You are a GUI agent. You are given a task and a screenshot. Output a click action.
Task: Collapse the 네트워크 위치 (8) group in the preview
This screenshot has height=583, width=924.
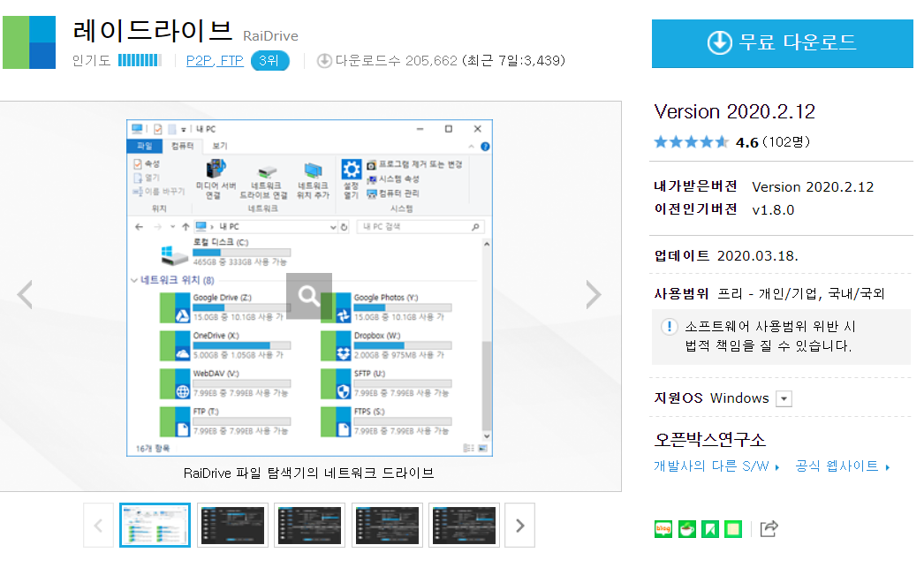[133, 281]
